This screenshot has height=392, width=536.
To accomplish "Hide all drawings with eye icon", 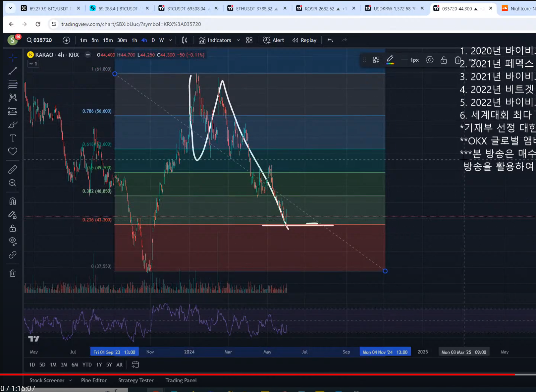I will 13,241.
